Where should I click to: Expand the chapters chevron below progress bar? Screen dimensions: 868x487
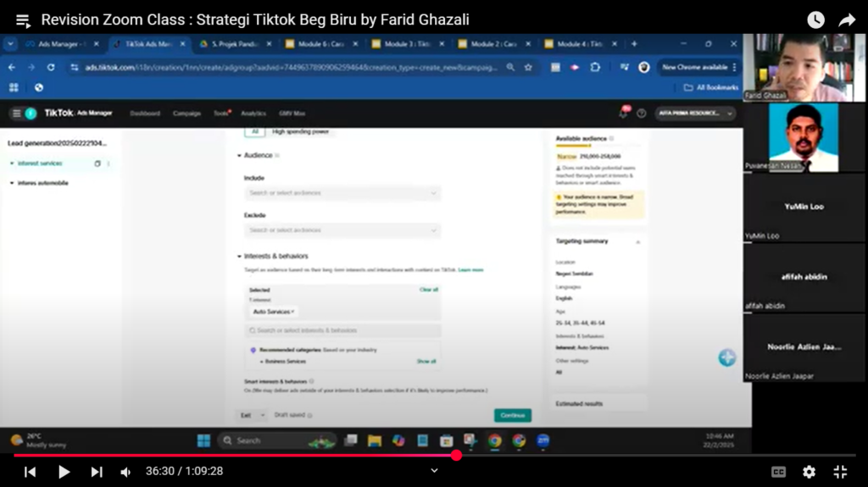click(435, 471)
